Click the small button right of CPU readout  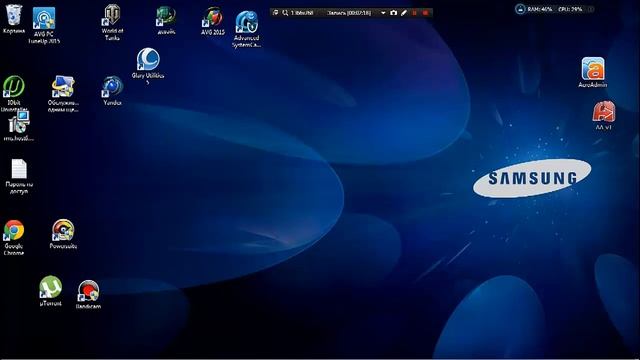[x=590, y=9]
